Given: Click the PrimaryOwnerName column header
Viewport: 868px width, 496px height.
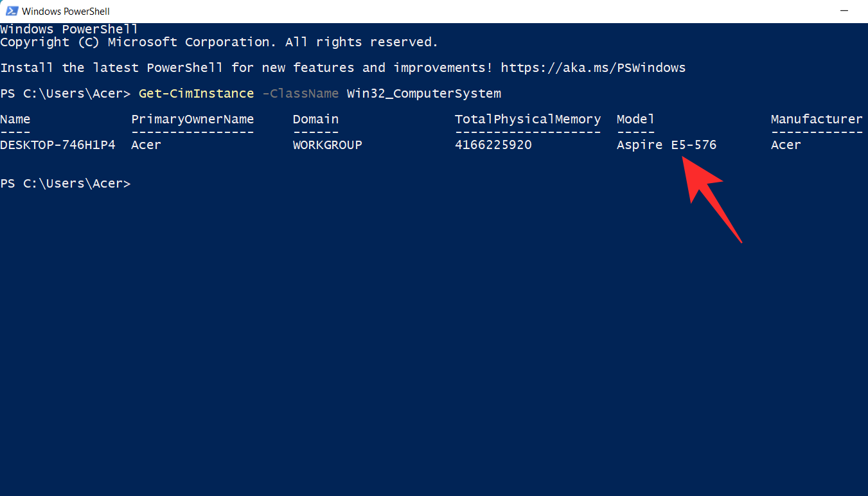Looking at the screenshot, I should [x=192, y=120].
